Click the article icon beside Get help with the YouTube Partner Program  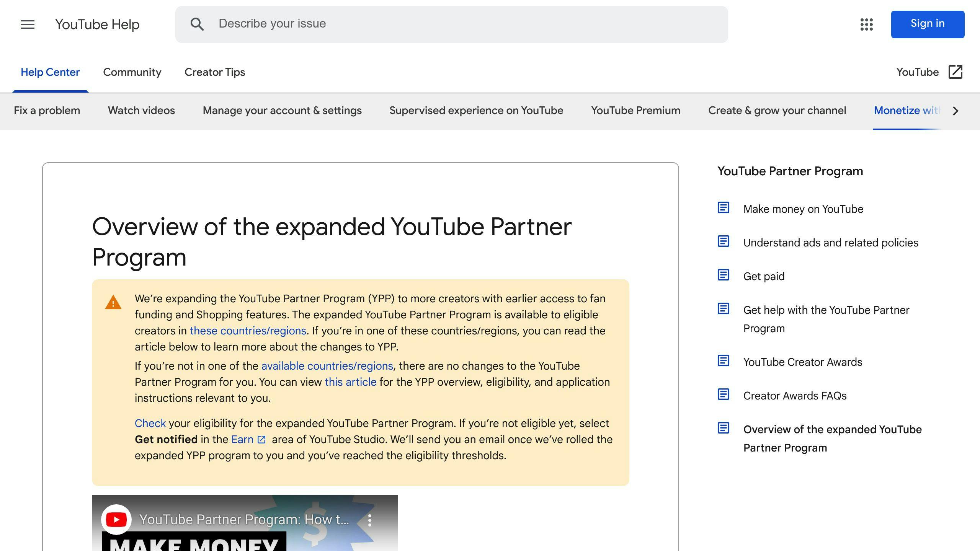point(723,309)
